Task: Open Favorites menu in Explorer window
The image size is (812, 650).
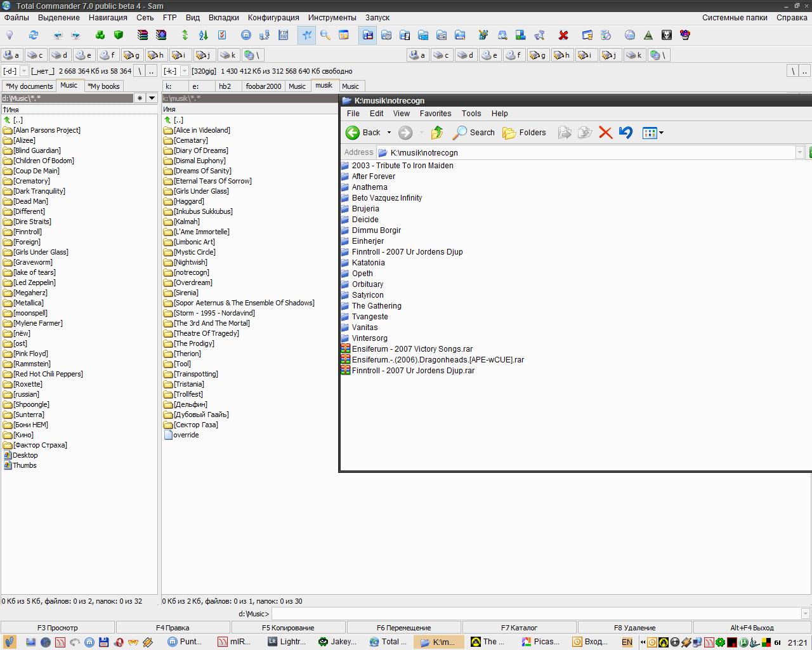Action: (435, 114)
